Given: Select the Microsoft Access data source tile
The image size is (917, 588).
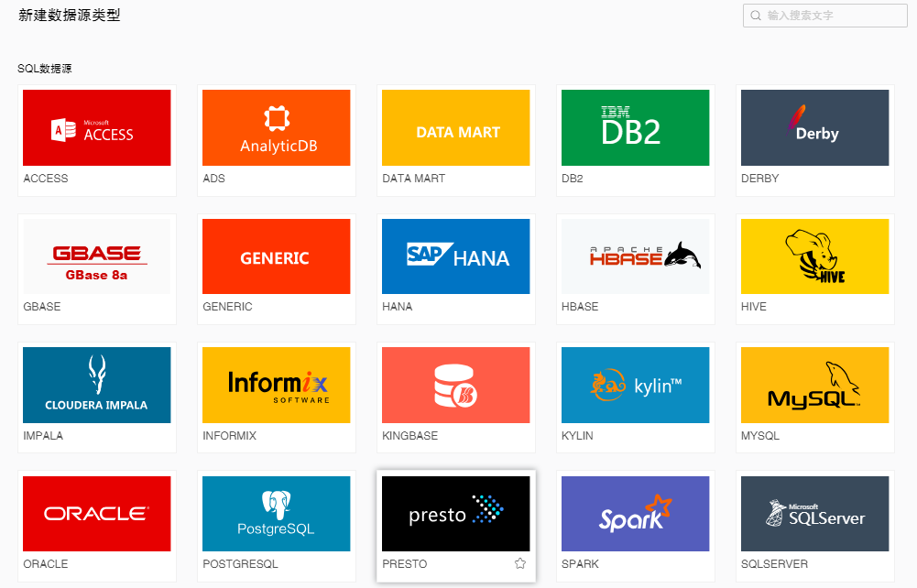Looking at the screenshot, I should coord(96,128).
